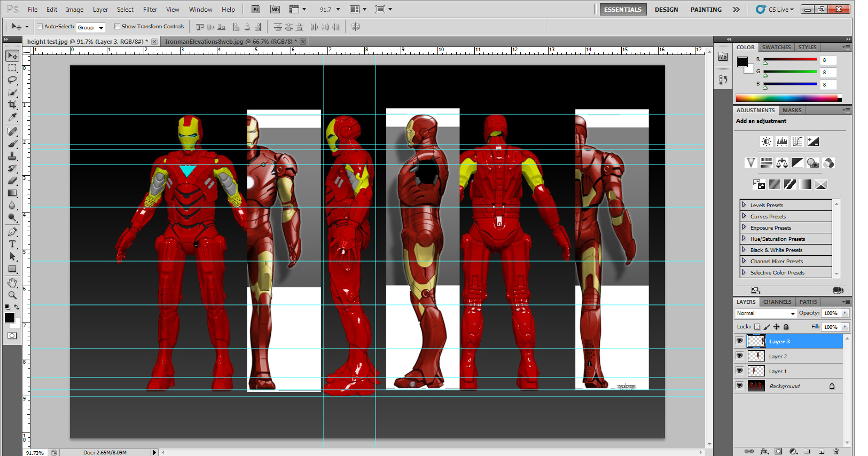This screenshot has width=868, height=456.
Task: Expand Selective Color Presets
Action: 744,272
